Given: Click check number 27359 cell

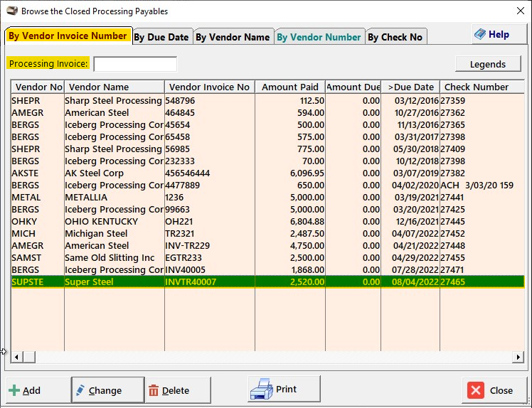Looking at the screenshot, I should tap(482, 101).
